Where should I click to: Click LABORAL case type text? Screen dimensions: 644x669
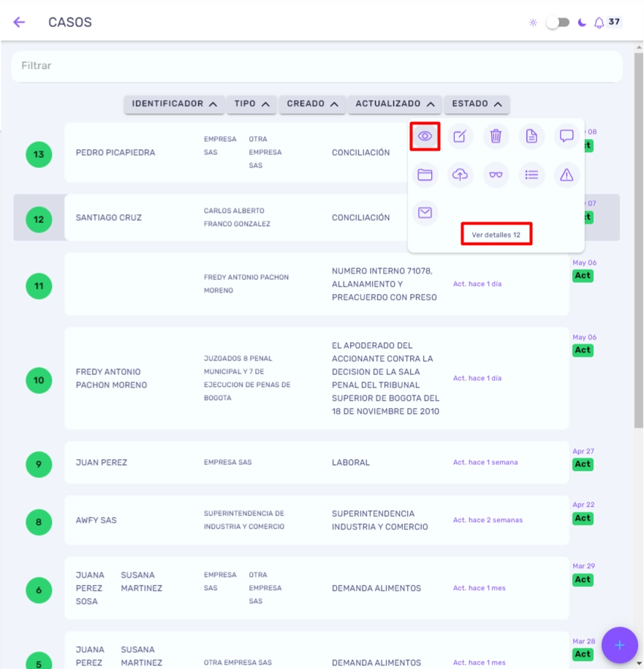(x=351, y=463)
